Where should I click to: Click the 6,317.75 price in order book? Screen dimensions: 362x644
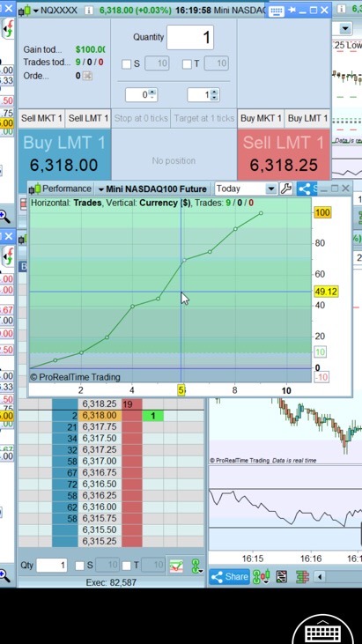coord(100,427)
